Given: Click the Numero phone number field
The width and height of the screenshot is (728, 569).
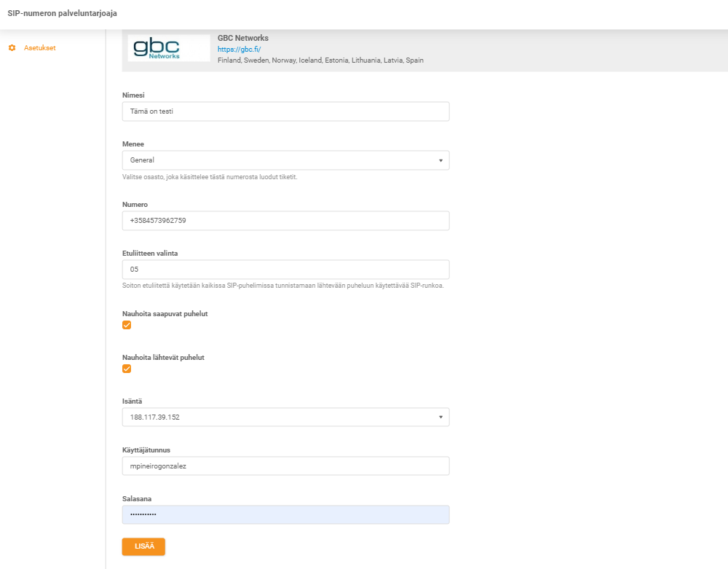Looking at the screenshot, I should [x=285, y=220].
